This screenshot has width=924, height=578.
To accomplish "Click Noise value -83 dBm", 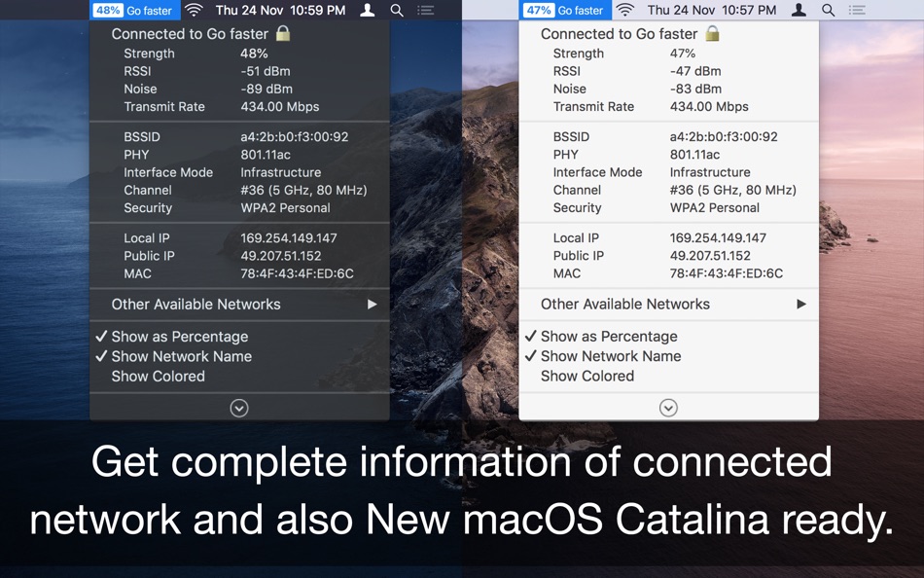I will 696,90.
